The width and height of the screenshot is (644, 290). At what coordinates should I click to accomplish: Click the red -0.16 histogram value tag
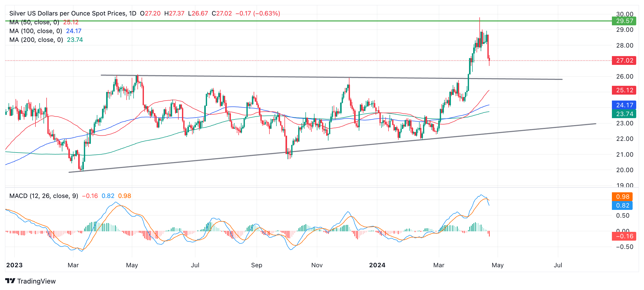coord(624,236)
